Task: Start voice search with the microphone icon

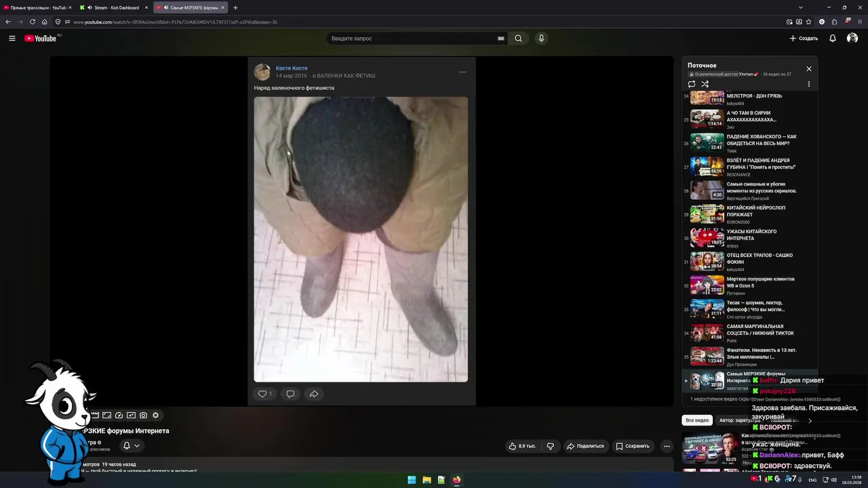Action: [x=541, y=39]
